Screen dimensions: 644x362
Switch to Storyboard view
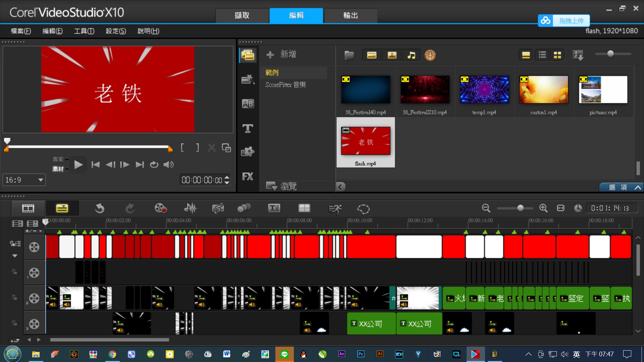28,208
